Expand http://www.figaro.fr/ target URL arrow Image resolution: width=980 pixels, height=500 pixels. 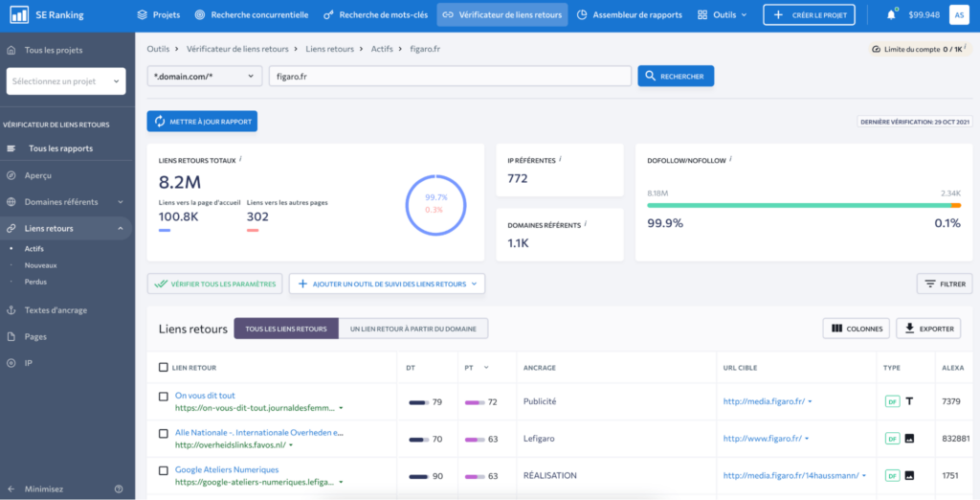(807, 439)
